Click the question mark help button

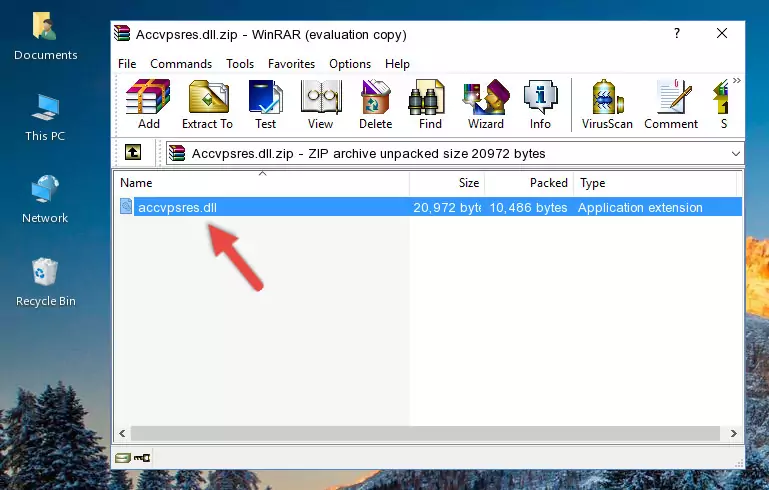tap(677, 33)
